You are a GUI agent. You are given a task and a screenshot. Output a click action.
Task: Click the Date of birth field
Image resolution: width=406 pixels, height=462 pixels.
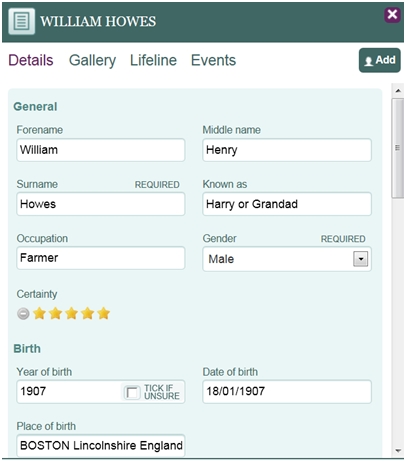[287, 392]
